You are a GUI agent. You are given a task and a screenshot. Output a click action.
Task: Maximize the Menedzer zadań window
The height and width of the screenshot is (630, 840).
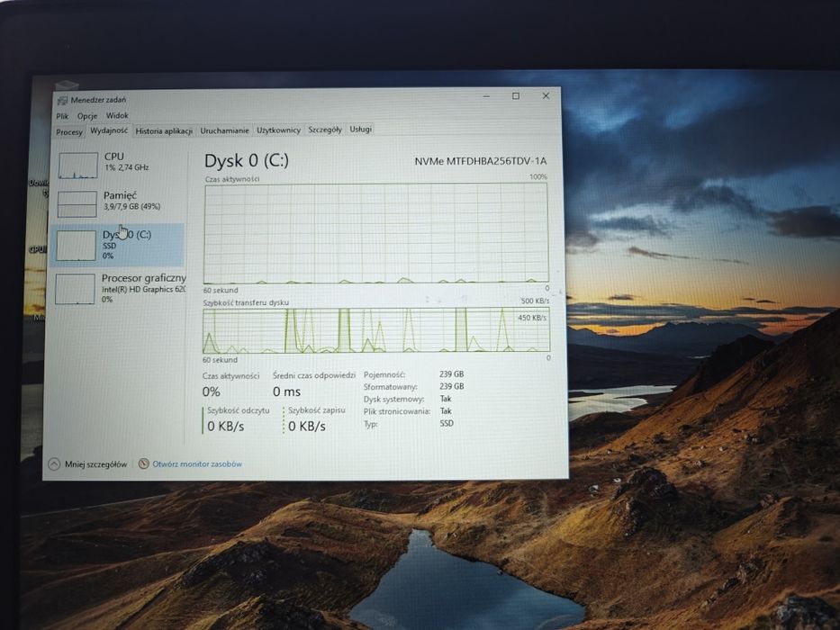click(x=516, y=96)
